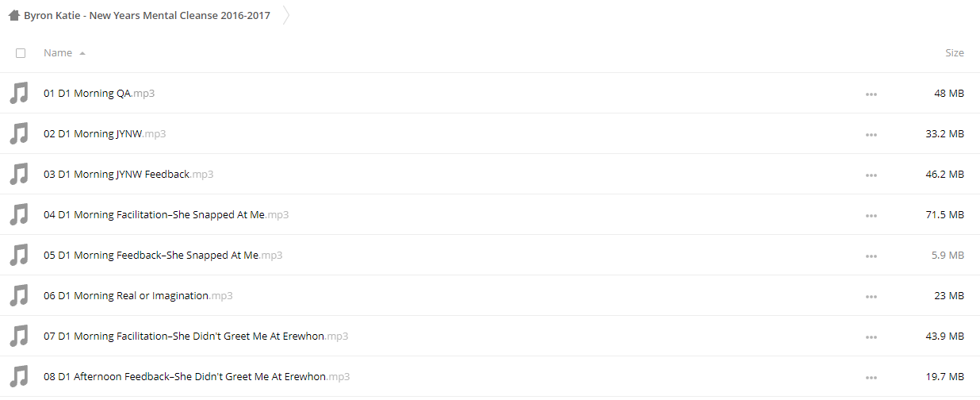Expand the breadcrumb chevron after folder name

(x=286, y=15)
